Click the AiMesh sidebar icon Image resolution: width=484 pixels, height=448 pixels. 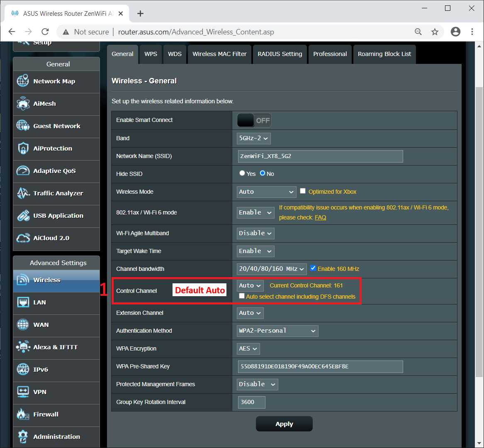(x=23, y=103)
